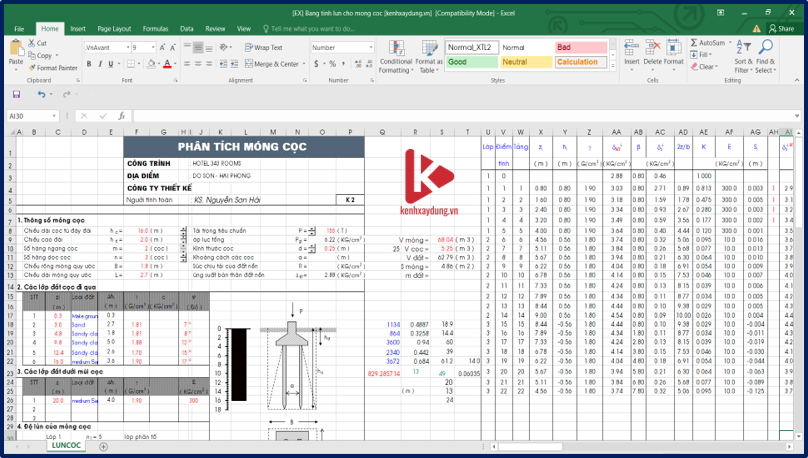The width and height of the screenshot is (808, 458).
Task: Expand the Number format dropdown
Action: point(370,47)
